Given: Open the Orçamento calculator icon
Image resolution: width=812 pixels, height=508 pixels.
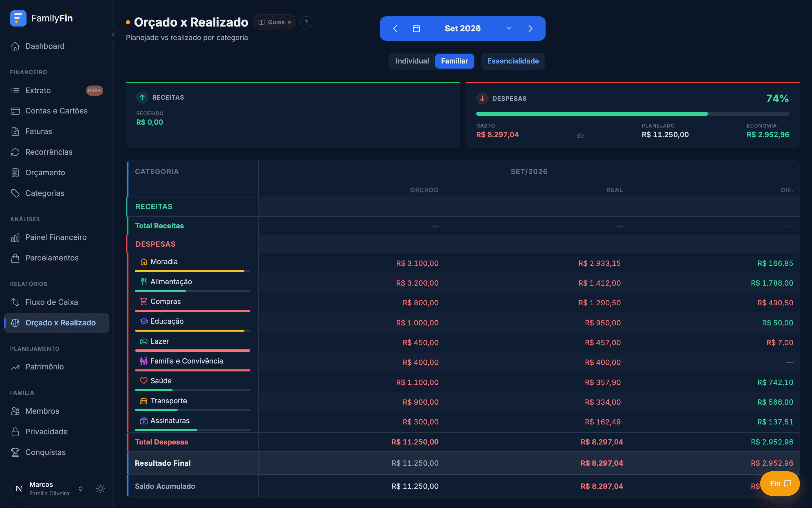Looking at the screenshot, I should (15, 173).
